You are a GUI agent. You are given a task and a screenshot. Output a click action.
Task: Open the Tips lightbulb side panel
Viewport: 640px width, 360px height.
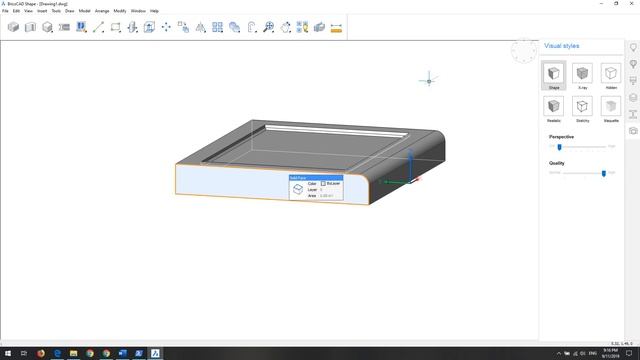coord(633,47)
